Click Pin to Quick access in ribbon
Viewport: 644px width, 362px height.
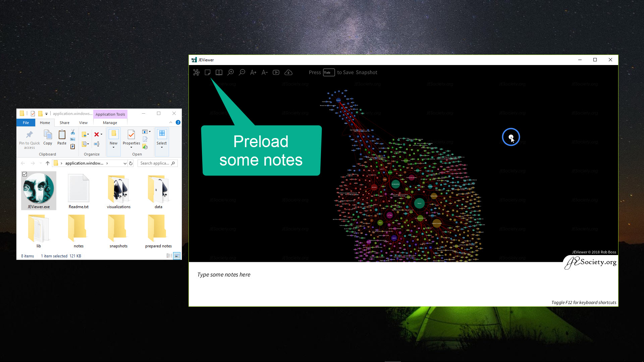click(30, 139)
